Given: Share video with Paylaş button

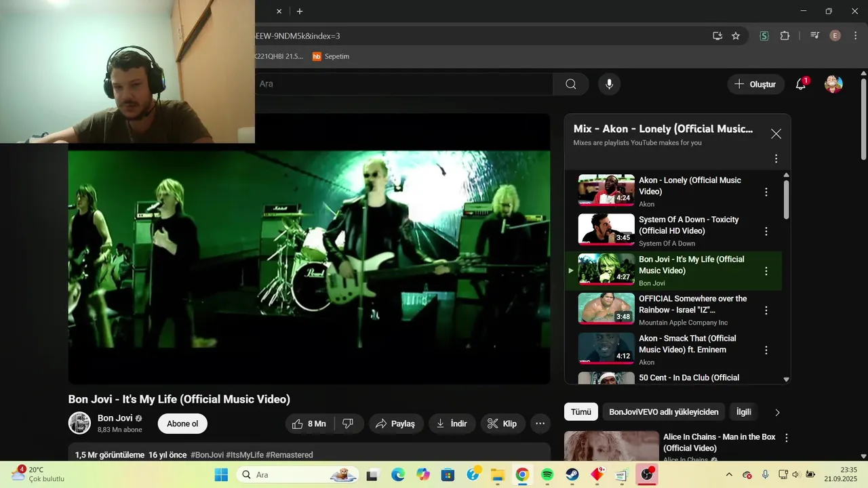Looking at the screenshot, I should 396,424.
